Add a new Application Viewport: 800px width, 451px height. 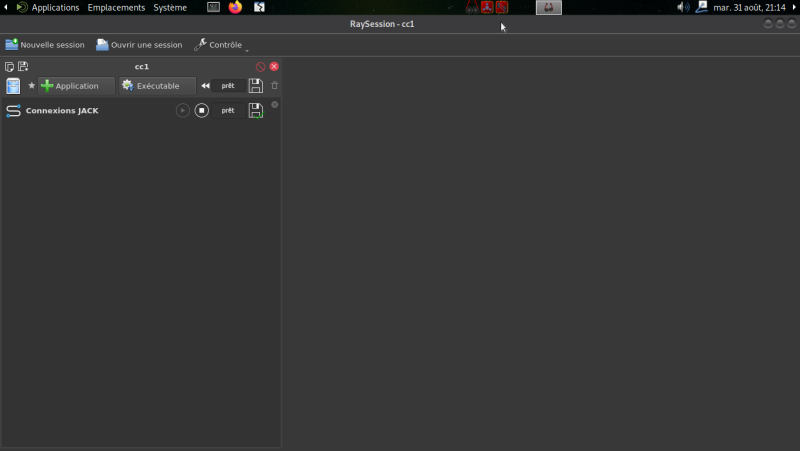point(77,86)
